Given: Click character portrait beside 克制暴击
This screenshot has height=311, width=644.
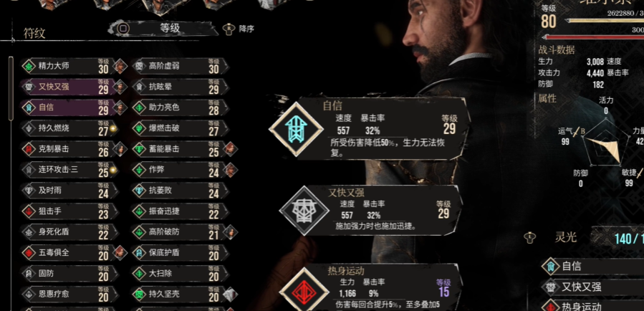Looking at the screenshot, I should [120, 149].
